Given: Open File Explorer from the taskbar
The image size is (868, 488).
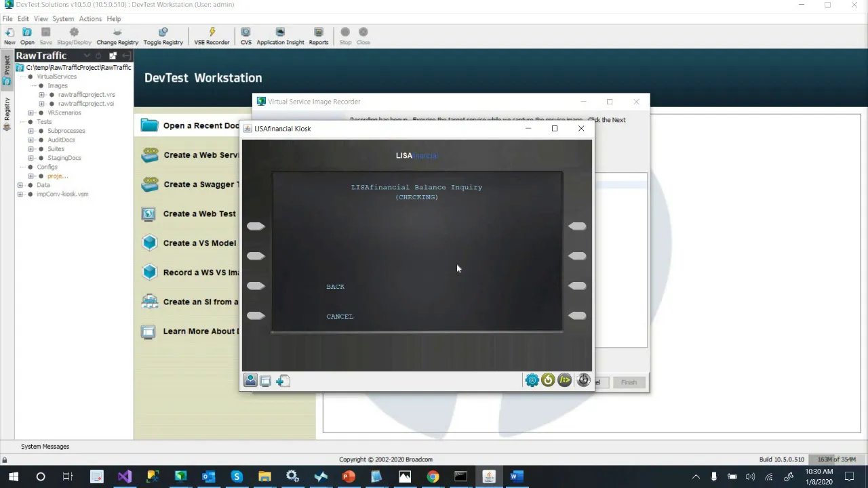Looking at the screenshot, I should click(x=264, y=476).
